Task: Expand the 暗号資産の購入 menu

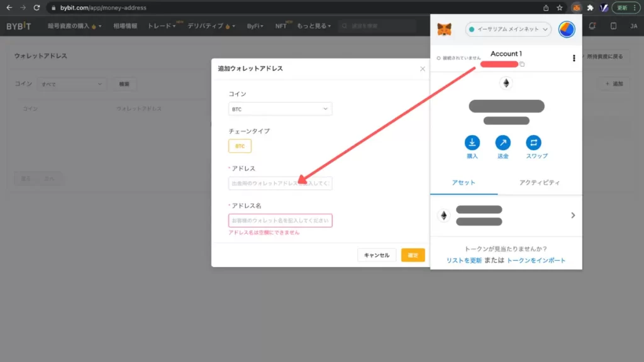Action: coord(74,26)
